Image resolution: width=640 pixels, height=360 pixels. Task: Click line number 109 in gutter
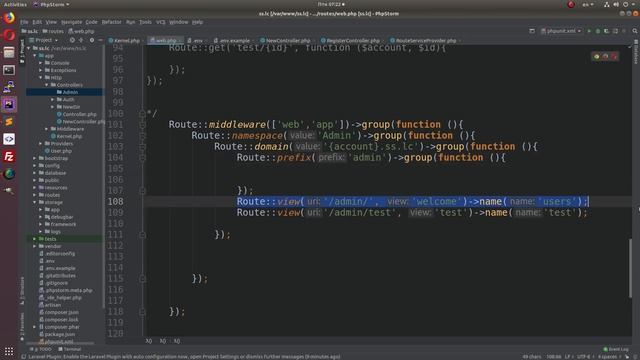click(x=116, y=213)
